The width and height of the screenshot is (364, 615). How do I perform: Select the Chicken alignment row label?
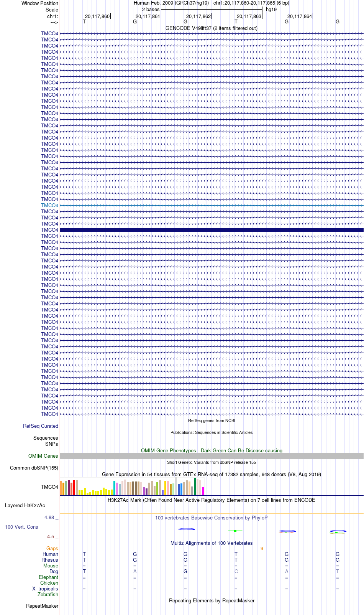coord(49,583)
